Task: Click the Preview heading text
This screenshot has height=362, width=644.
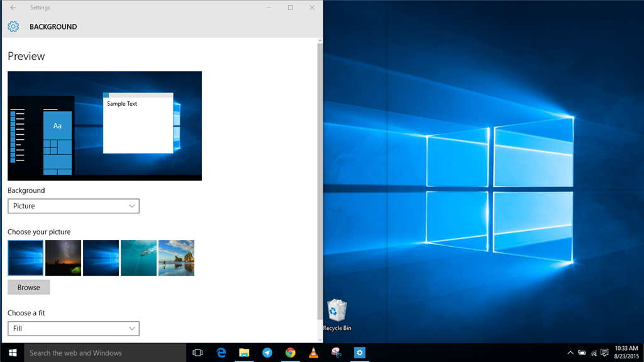Action: click(26, 56)
